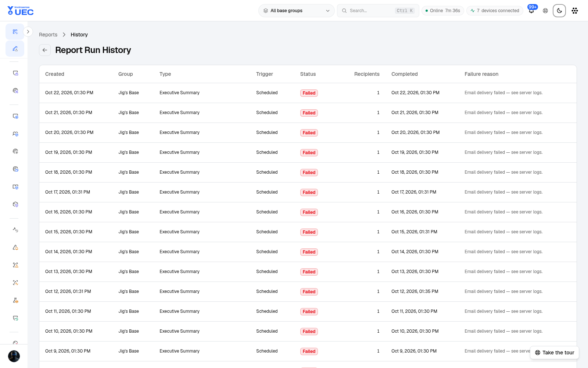Click the Failed badge in Oct 22 row
The width and height of the screenshot is (588, 368).
pyautogui.click(x=309, y=93)
